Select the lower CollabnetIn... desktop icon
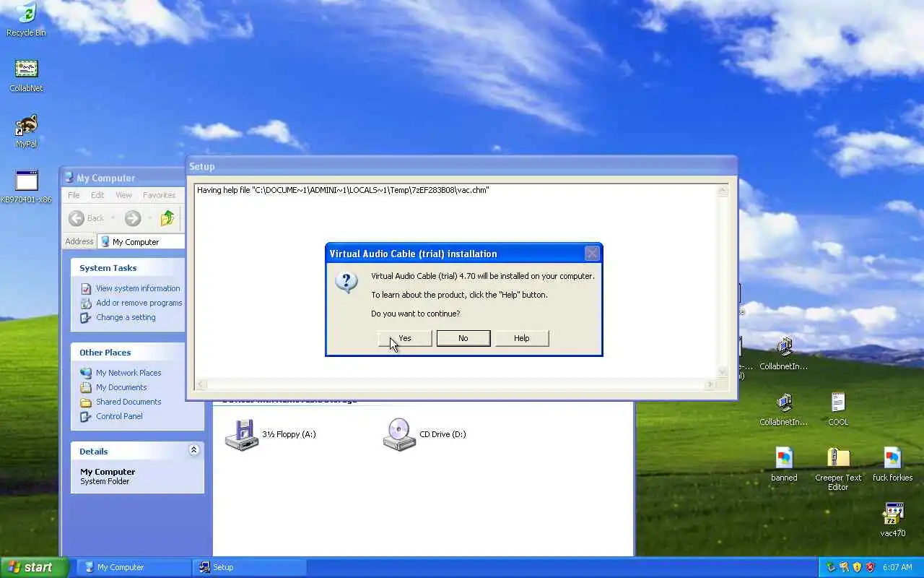The image size is (924, 578). [x=784, y=408]
